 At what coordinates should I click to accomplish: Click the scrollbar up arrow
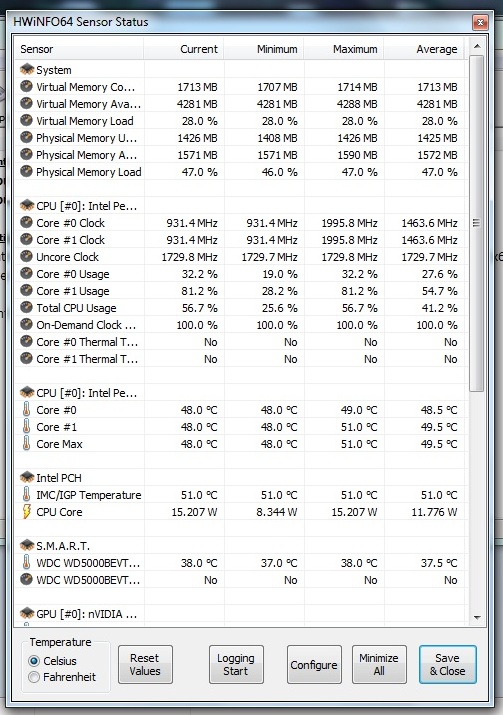tap(477, 46)
